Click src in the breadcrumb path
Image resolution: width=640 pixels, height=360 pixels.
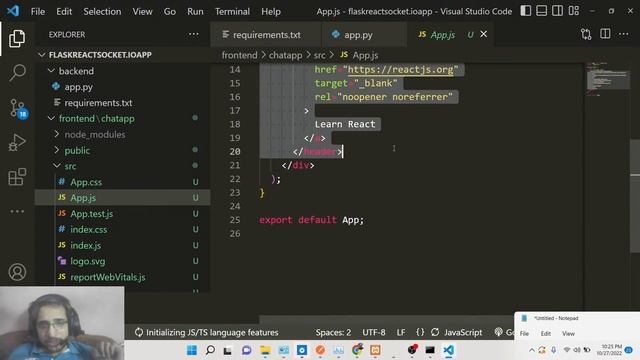point(320,55)
